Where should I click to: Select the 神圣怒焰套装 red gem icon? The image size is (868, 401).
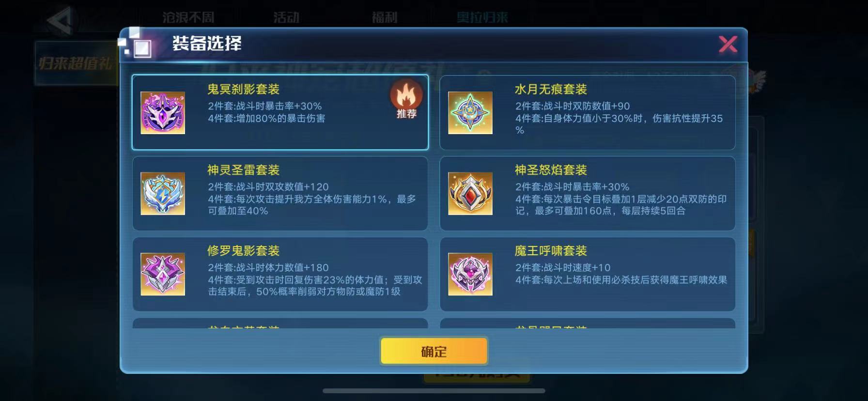point(470,193)
